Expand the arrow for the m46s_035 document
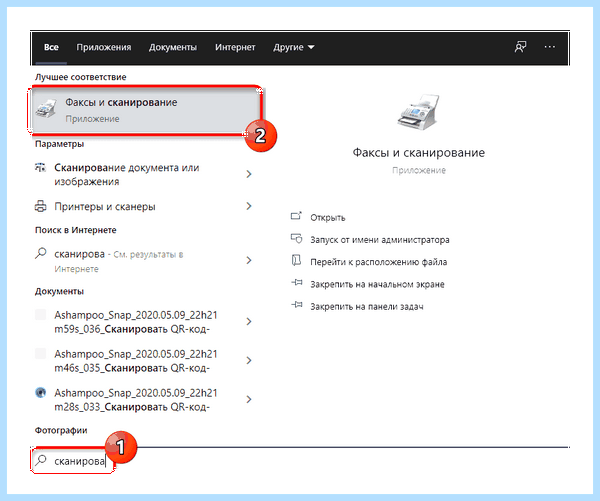600x501 pixels. pos(249,361)
